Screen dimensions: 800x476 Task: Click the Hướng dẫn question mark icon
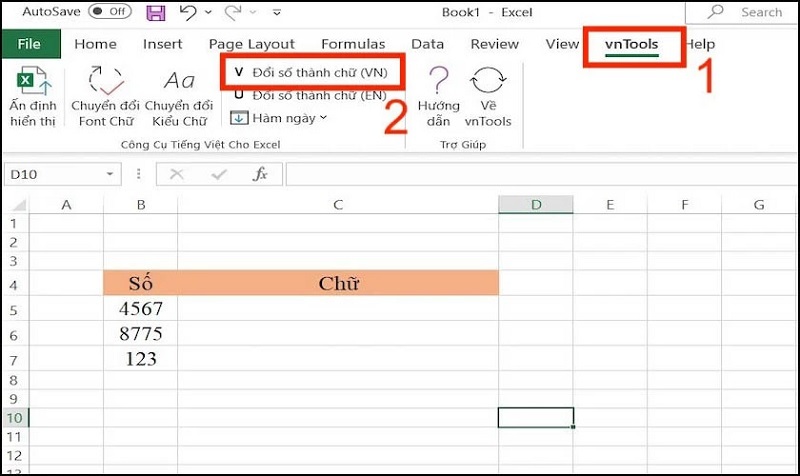[438, 84]
